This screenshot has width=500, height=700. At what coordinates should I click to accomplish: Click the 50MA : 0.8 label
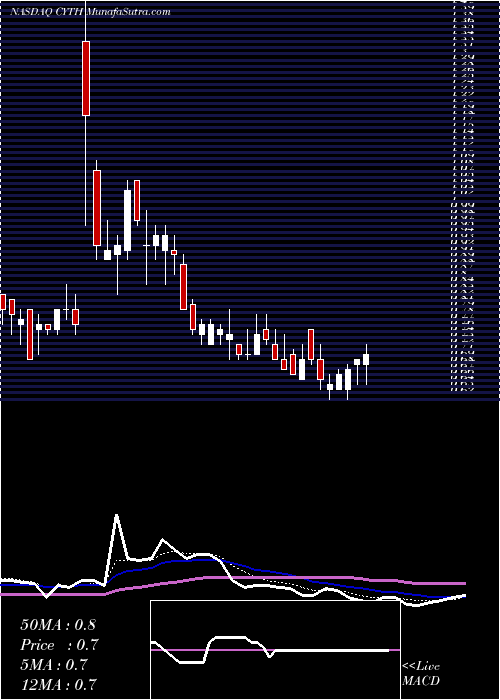coord(58,625)
